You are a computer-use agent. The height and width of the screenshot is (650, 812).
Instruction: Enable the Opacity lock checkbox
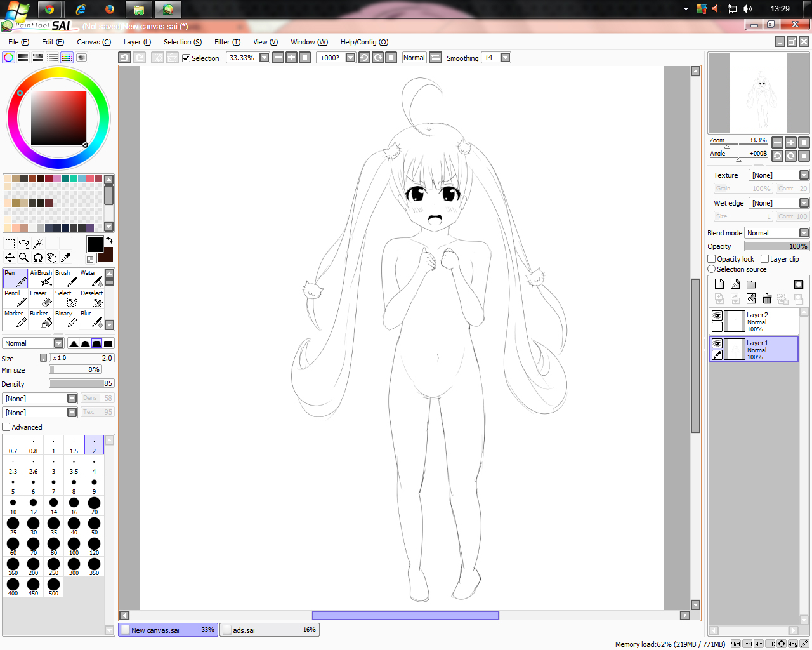(712, 259)
